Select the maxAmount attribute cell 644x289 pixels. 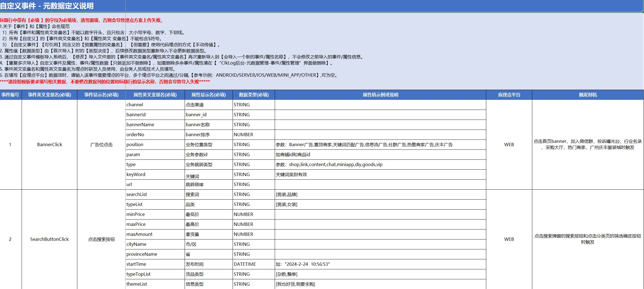tap(155, 234)
